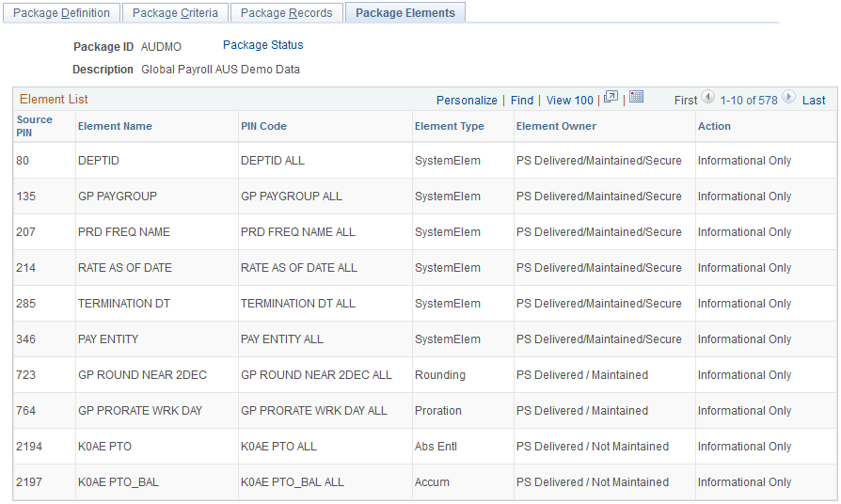This screenshot has height=504, width=841.
Task: Switch to the Package Definition tab
Action: point(61,13)
